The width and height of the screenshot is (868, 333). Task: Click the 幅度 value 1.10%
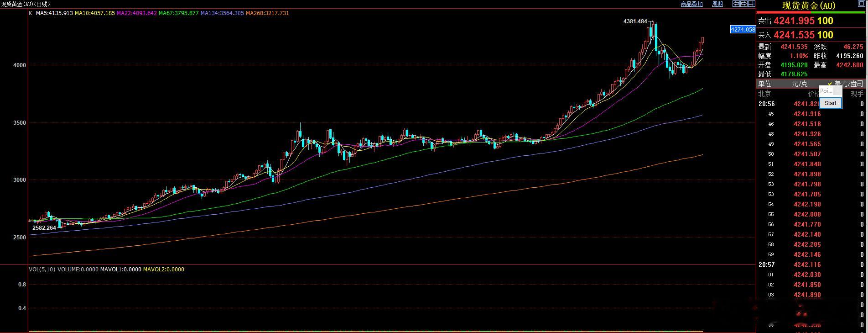pos(799,56)
